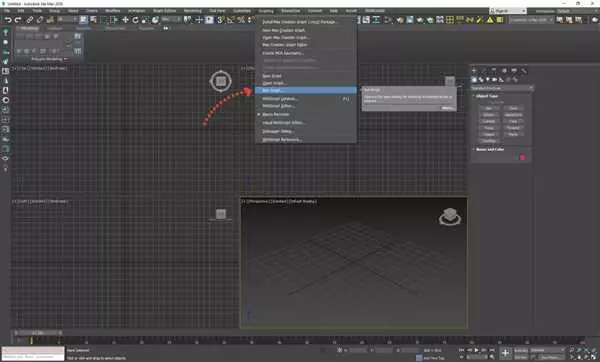Viewport: 600px width, 362px height.
Task: Toggle Spinner Snap in the toolbar
Action: point(251,20)
